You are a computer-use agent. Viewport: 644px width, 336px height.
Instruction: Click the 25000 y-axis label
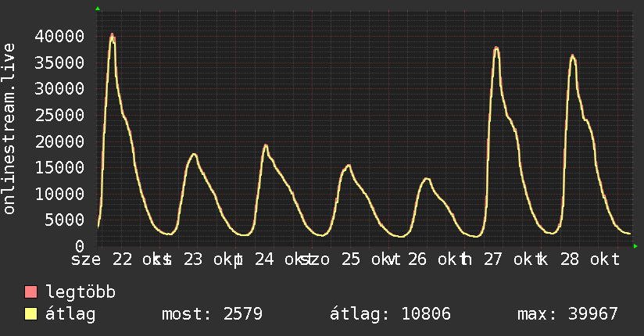pyautogui.click(x=59, y=115)
